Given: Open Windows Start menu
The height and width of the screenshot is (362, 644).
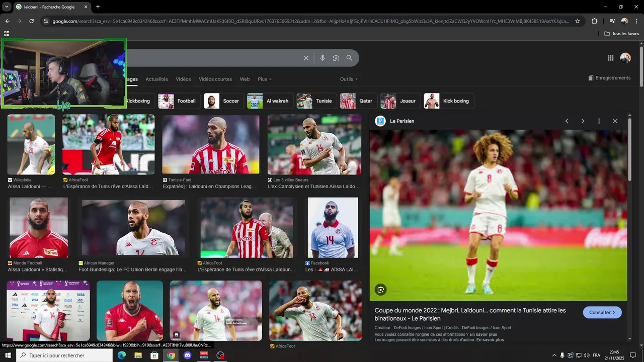Looking at the screenshot, I should tap(8, 355).
